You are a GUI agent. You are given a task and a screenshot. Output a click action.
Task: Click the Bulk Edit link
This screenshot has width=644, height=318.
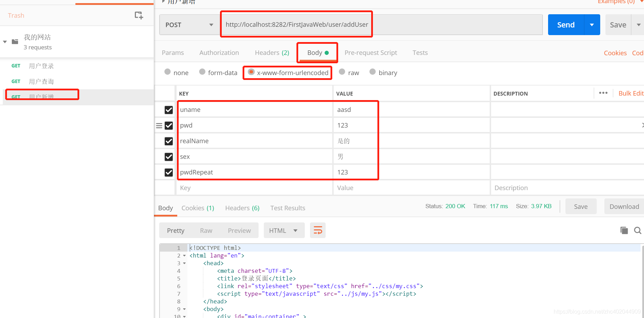pos(630,93)
